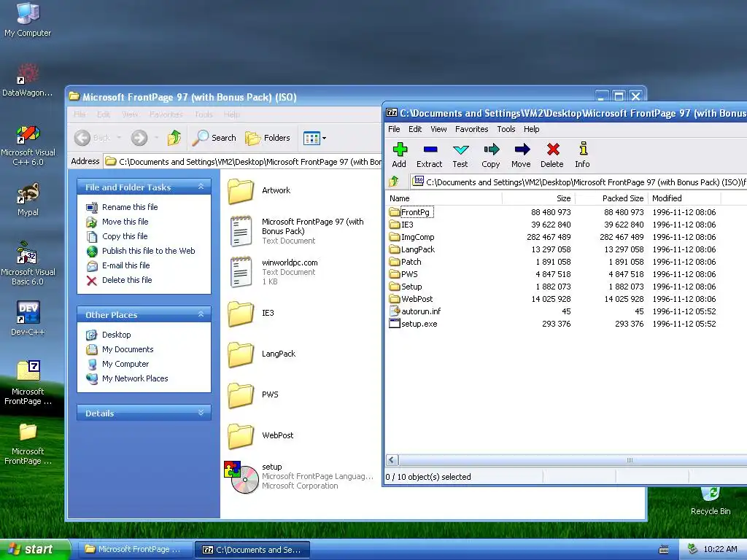Select the My Computer desktop icon

tap(28, 20)
